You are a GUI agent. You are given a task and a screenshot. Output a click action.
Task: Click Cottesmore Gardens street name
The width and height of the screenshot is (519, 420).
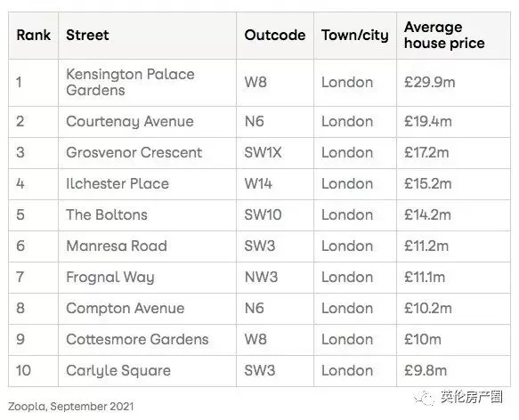(x=137, y=340)
